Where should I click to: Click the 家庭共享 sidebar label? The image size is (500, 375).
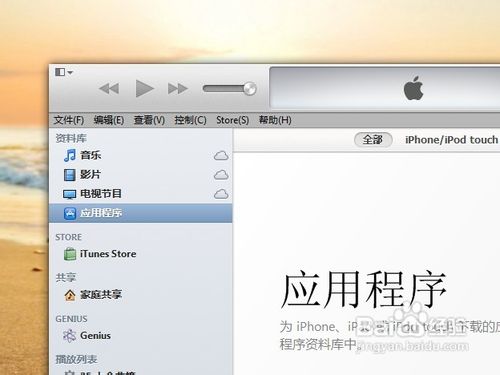point(101,295)
